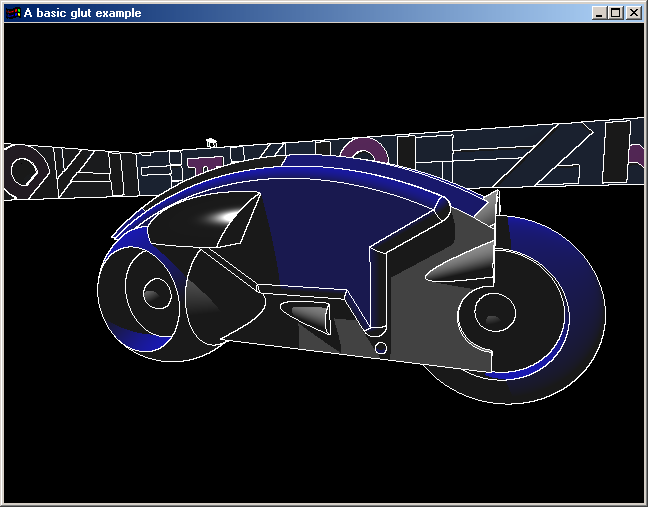648x507 pixels.
Task: Minimize the basic glut example window
Action: pos(598,13)
